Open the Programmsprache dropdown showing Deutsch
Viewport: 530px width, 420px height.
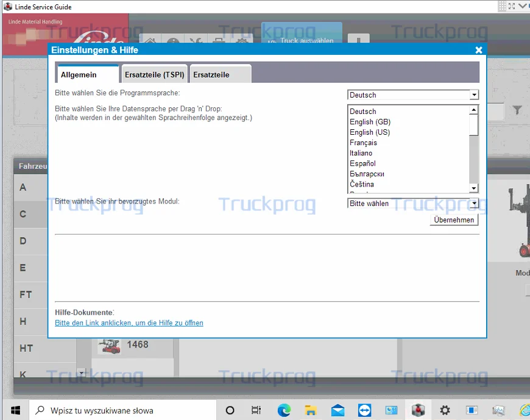[x=412, y=94]
